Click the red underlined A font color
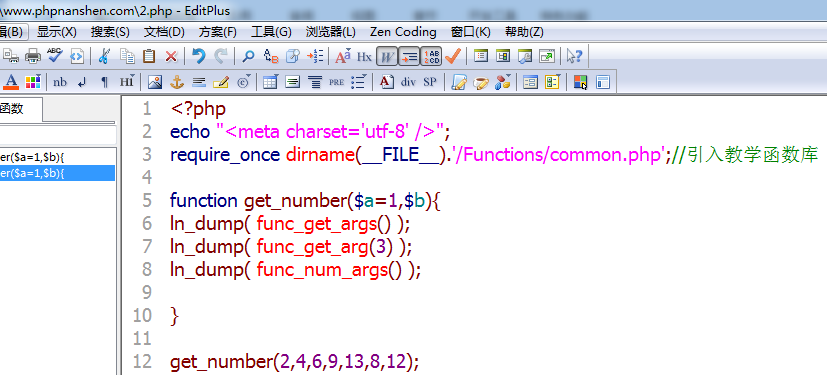The image size is (827, 375). click(x=11, y=82)
